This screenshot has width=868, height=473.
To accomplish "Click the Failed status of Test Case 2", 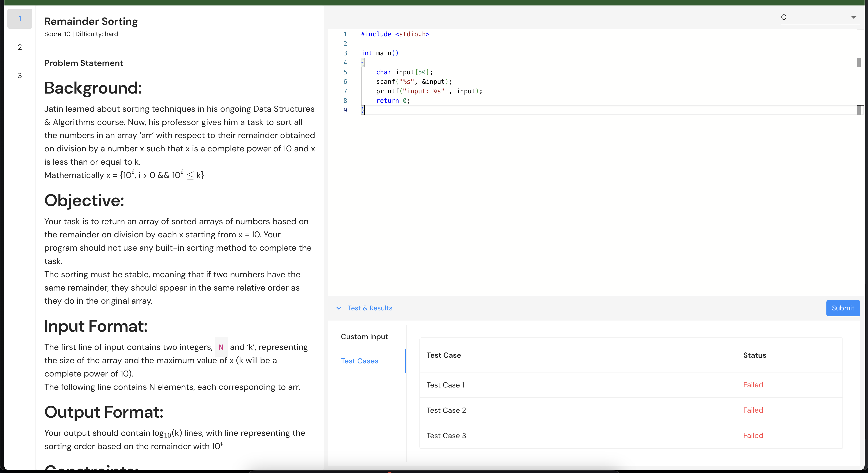I will click(753, 410).
